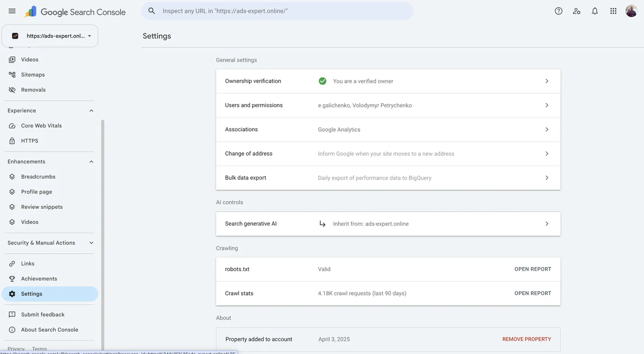
Task: Click the Achievements trophy icon
Action: 12,279
